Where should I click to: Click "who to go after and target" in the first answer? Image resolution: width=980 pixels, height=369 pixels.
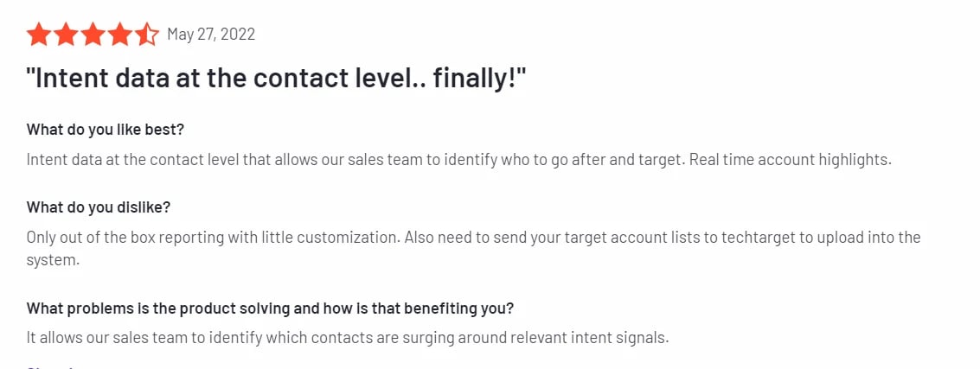tap(589, 160)
